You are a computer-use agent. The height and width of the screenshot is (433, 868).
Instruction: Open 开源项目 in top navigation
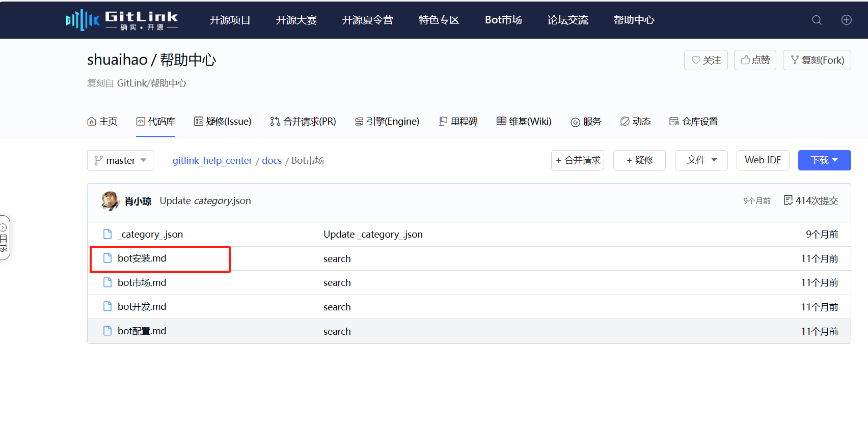coord(230,20)
